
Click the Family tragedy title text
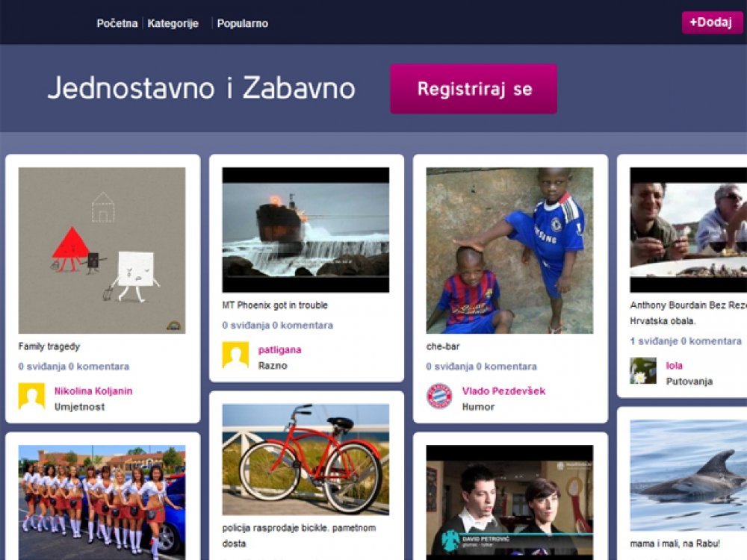click(x=49, y=346)
